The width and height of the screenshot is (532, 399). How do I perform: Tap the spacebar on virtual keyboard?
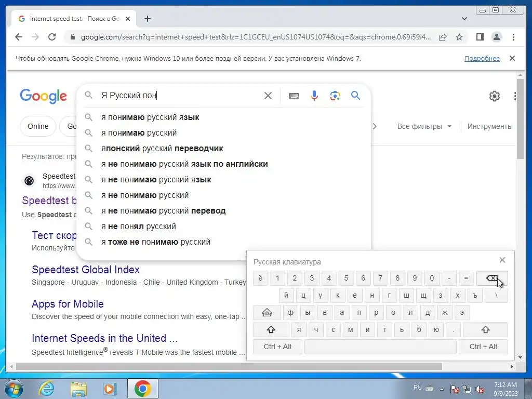(x=380, y=347)
